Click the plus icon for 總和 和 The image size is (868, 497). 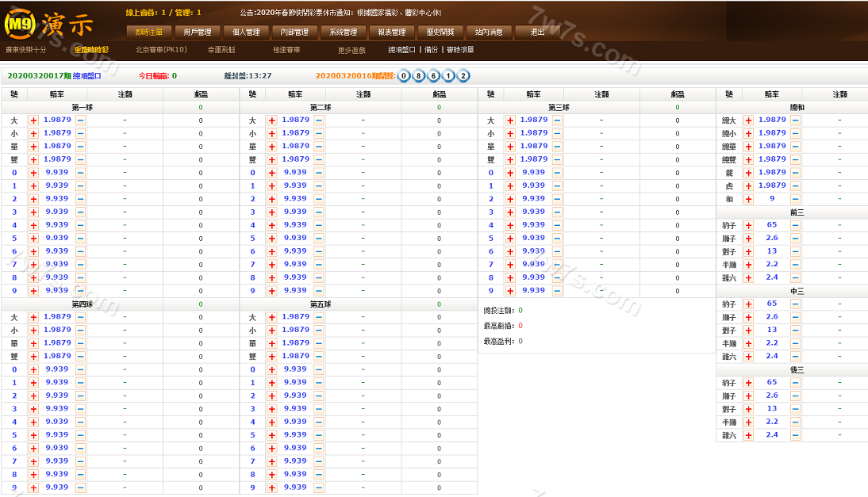(748, 199)
